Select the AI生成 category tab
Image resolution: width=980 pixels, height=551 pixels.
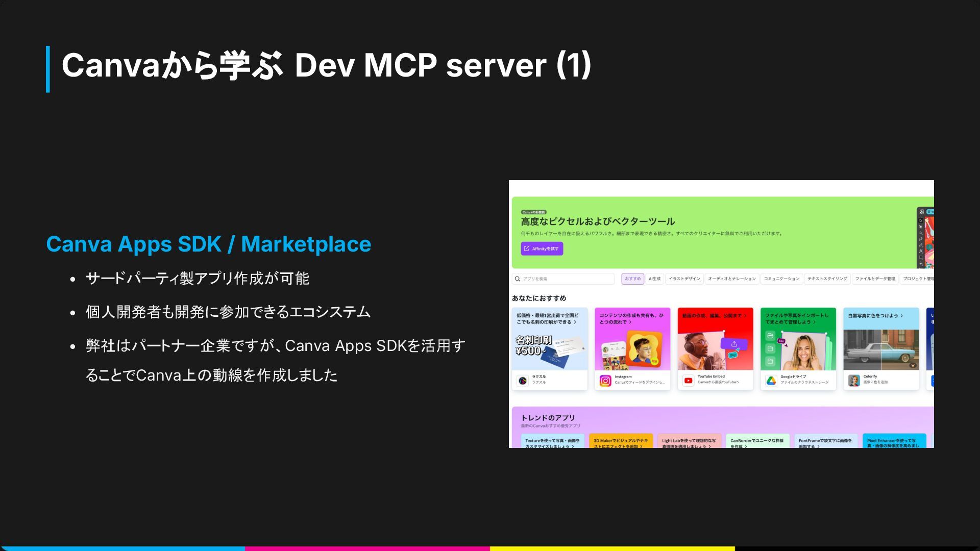(x=654, y=279)
